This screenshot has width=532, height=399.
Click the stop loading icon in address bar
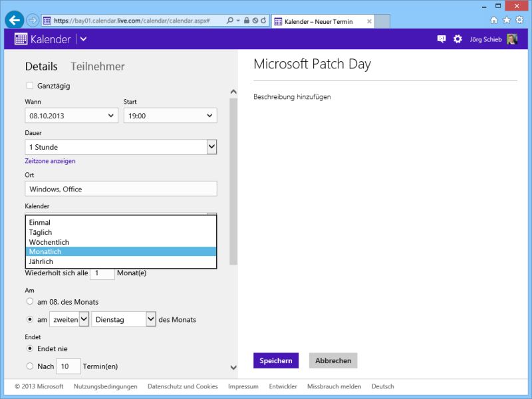255,21
